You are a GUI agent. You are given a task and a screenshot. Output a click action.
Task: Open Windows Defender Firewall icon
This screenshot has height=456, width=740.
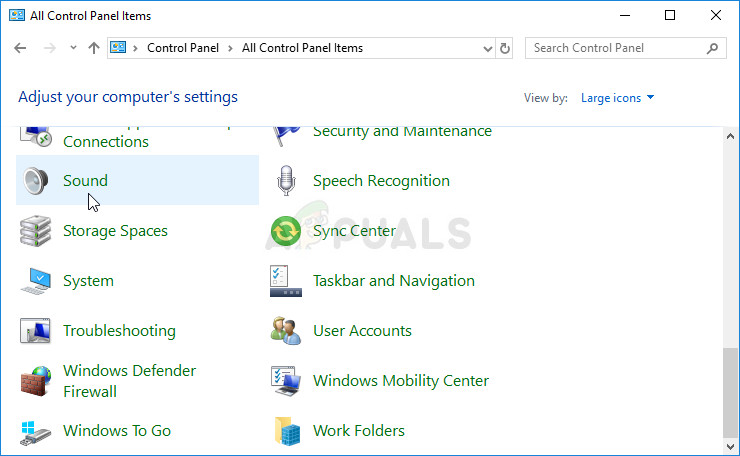click(36, 381)
